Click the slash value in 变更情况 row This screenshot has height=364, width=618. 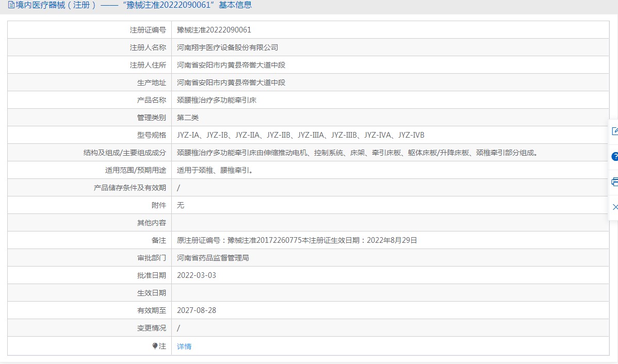pyautogui.click(x=178, y=328)
